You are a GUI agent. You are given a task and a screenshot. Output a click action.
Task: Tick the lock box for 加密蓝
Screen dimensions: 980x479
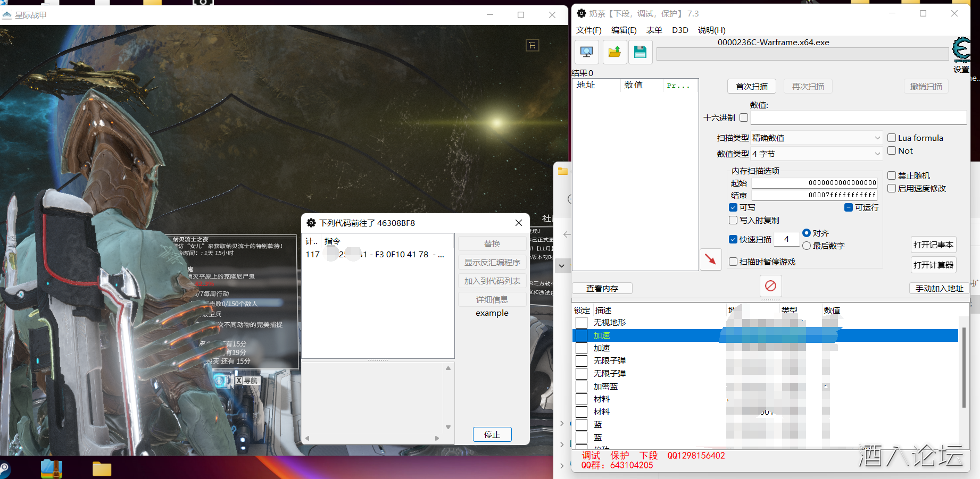pyautogui.click(x=582, y=386)
